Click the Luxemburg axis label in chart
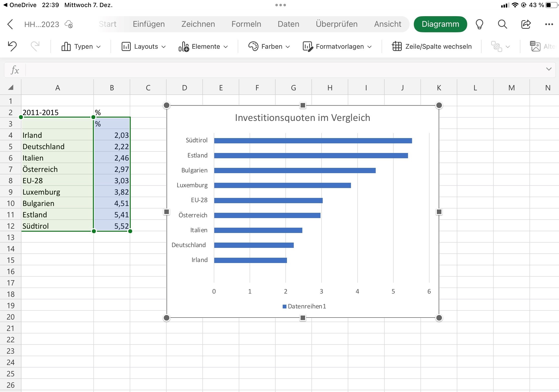 coord(192,185)
